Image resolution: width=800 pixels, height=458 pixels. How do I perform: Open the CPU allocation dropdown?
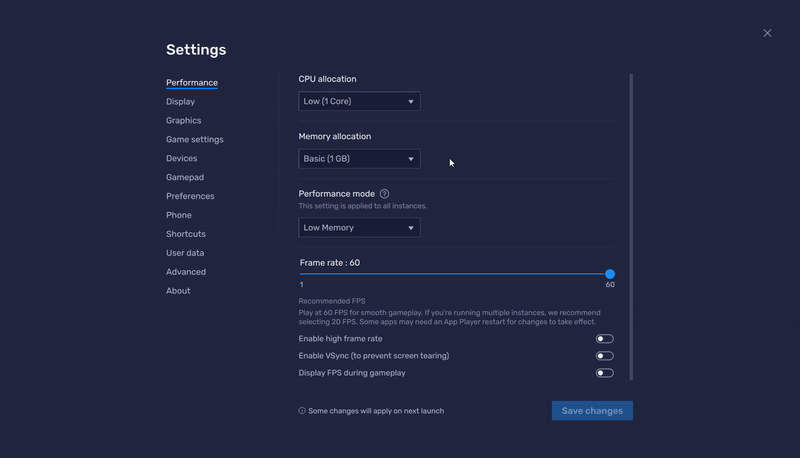tap(359, 101)
